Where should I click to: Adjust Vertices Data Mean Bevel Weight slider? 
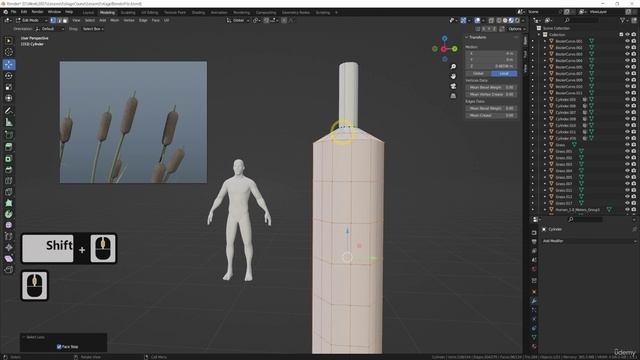pos(491,87)
